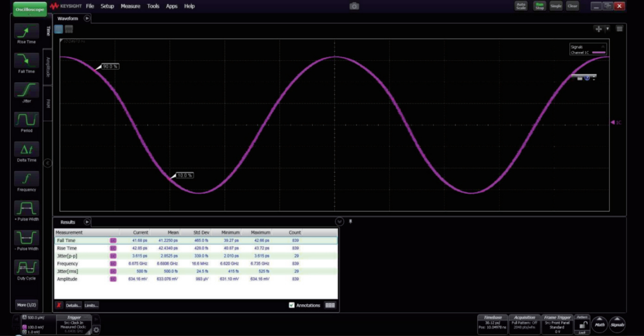Click the More (1/2) button
This screenshot has width=644, height=336.
(x=27, y=305)
